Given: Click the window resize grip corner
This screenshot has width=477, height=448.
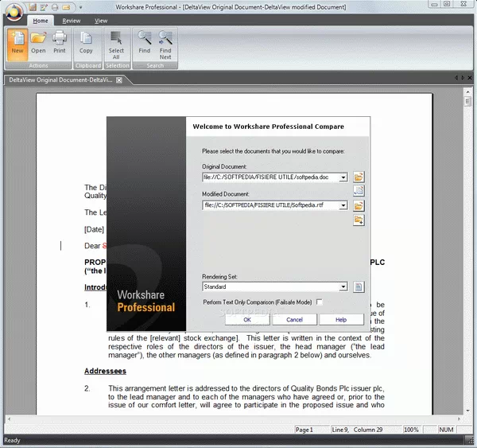Looking at the screenshot, I should (469, 440).
